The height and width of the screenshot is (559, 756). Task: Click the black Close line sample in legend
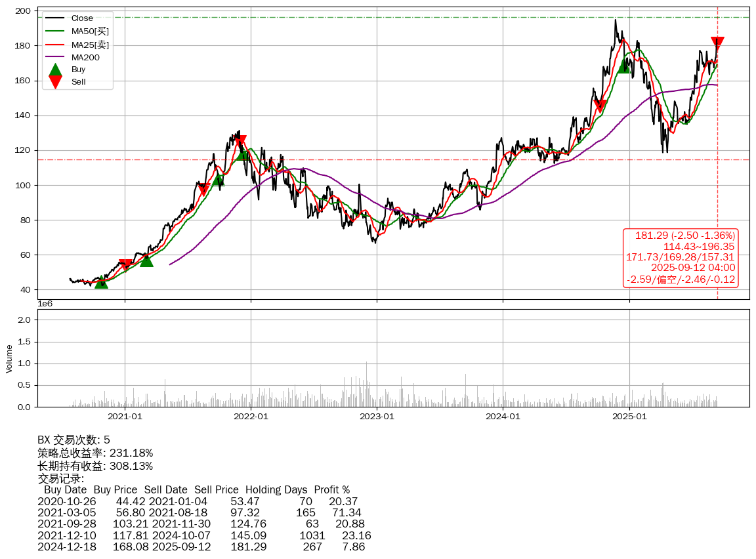[56, 18]
